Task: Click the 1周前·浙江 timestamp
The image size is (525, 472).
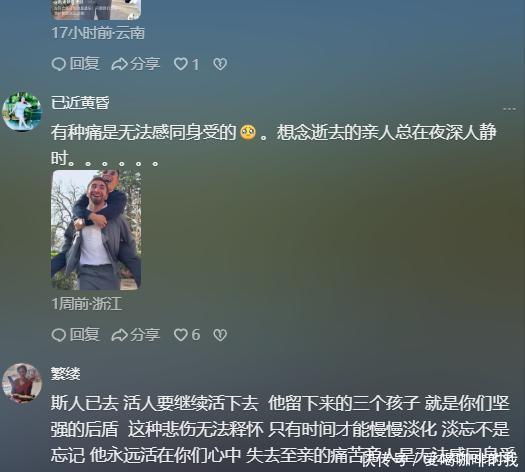Action: [x=87, y=304]
